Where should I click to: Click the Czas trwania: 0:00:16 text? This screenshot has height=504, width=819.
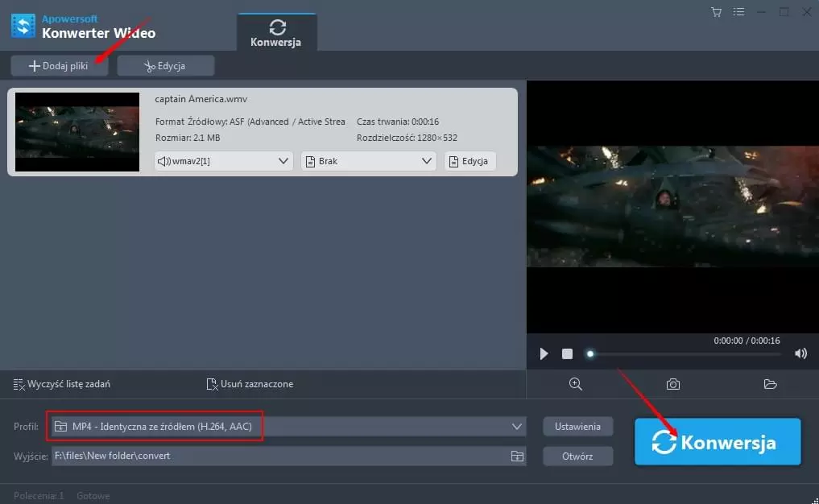tap(398, 122)
